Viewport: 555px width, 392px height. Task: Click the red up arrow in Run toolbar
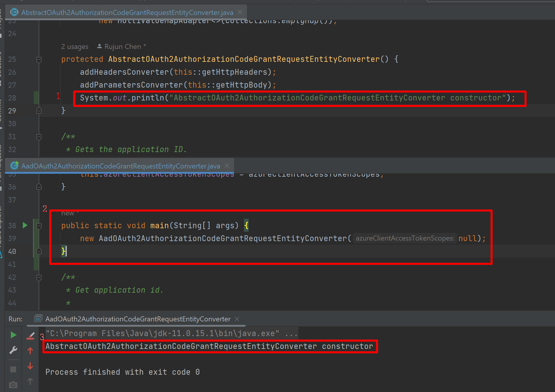point(30,351)
